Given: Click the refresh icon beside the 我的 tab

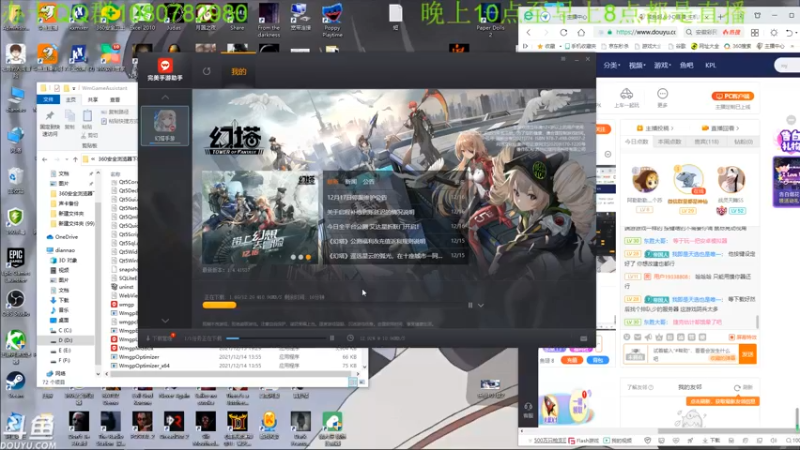Looking at the screenshot, I should [x=207, y=71].
